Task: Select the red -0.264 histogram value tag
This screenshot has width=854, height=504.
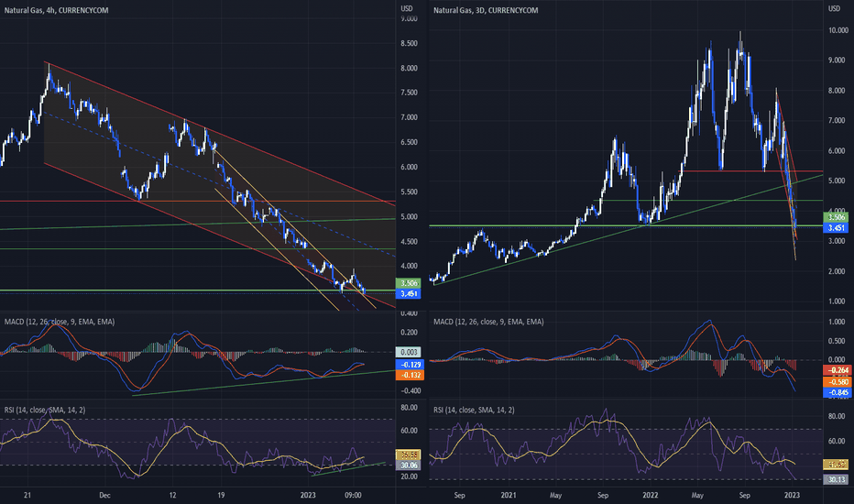Action: (x=837, y=370)
